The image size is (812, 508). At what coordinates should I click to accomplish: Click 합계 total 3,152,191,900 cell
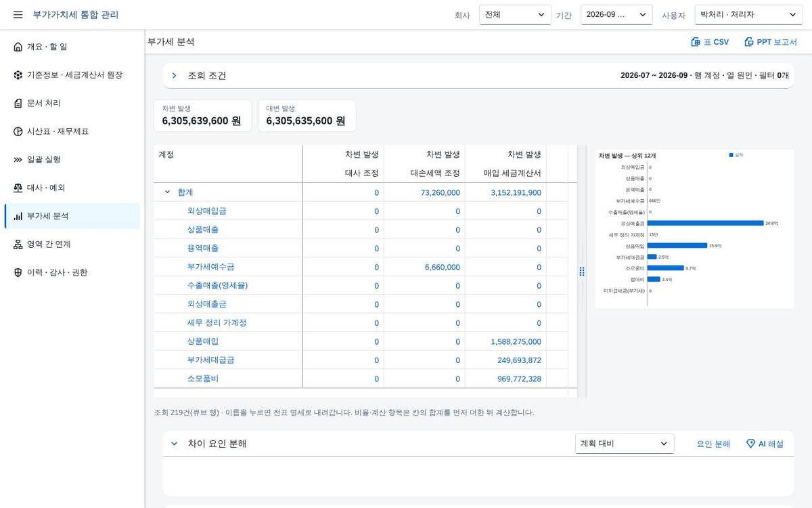coord(516,192)
